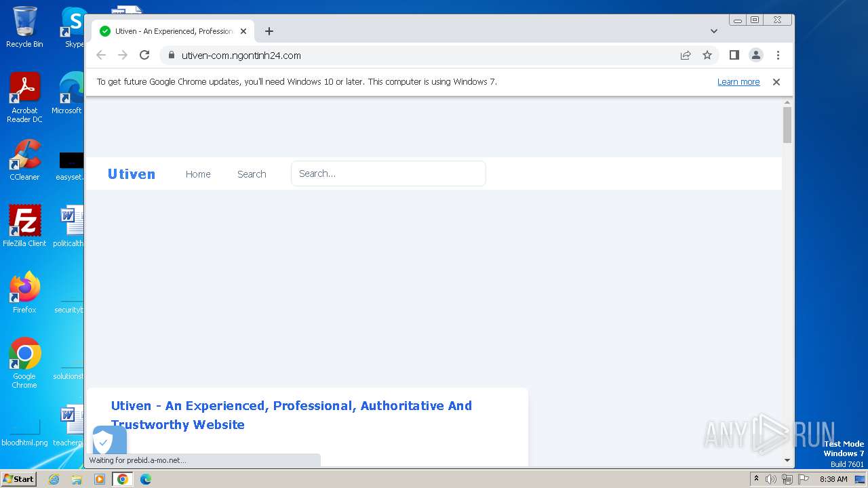868x488 pixels.
Task: Click the blue shield badge icon
Action: coord(109,441)
